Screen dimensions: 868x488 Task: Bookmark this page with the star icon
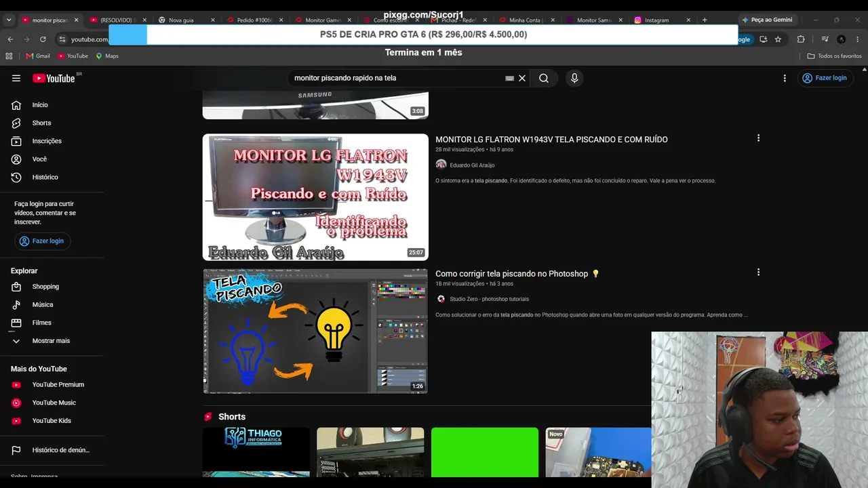pyautogui.click(x=778, y=39)
